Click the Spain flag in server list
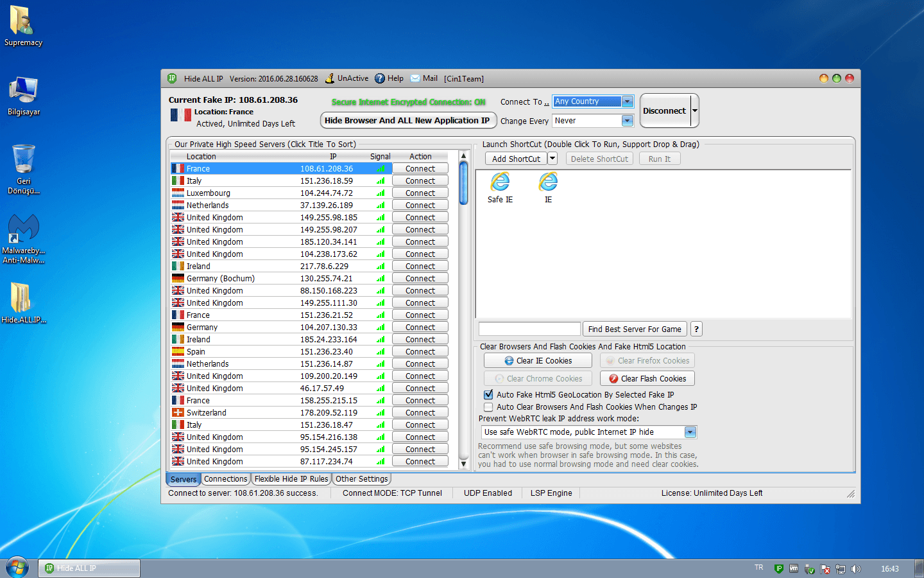 [x=178, y=351]
